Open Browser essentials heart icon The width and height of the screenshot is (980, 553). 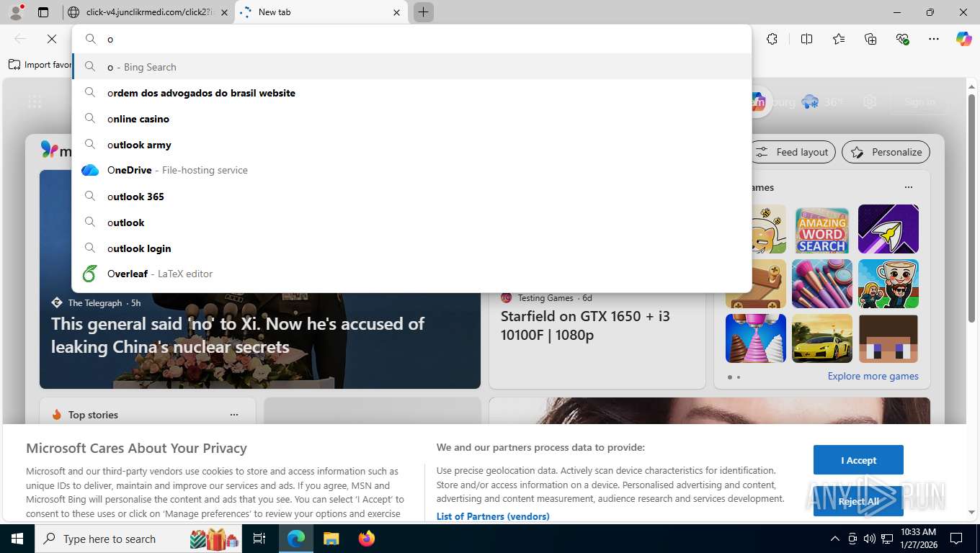pos(902,39)
